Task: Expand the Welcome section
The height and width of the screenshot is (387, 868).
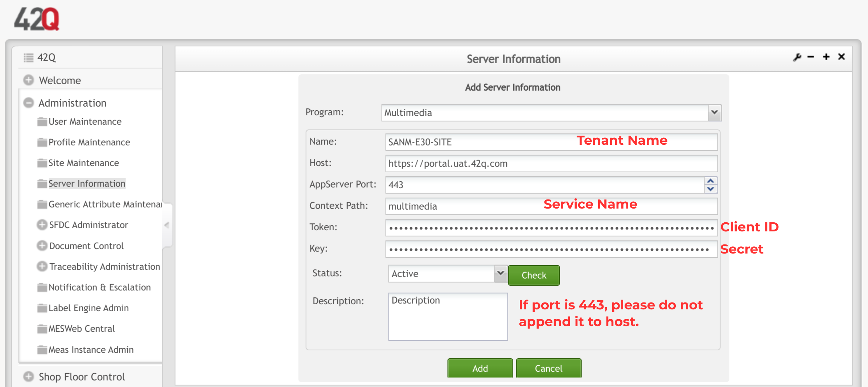Action: pos(29,80)
